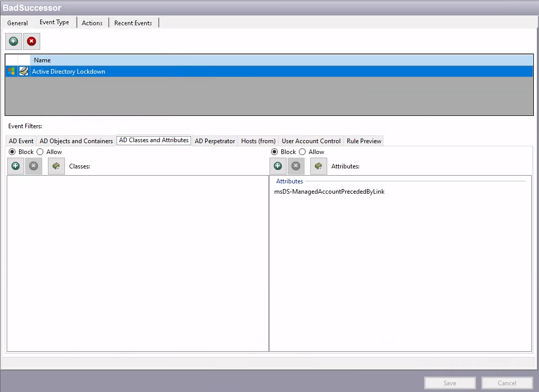Viewport: 539px width, 392px height.
Task: Click the green add class icon
Action: (15, 166)
